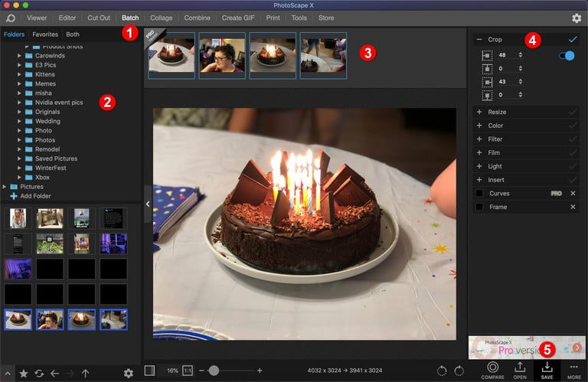Click the favorites star icon in bottom-left
This screenshot has height=382, width=588.
24,374
